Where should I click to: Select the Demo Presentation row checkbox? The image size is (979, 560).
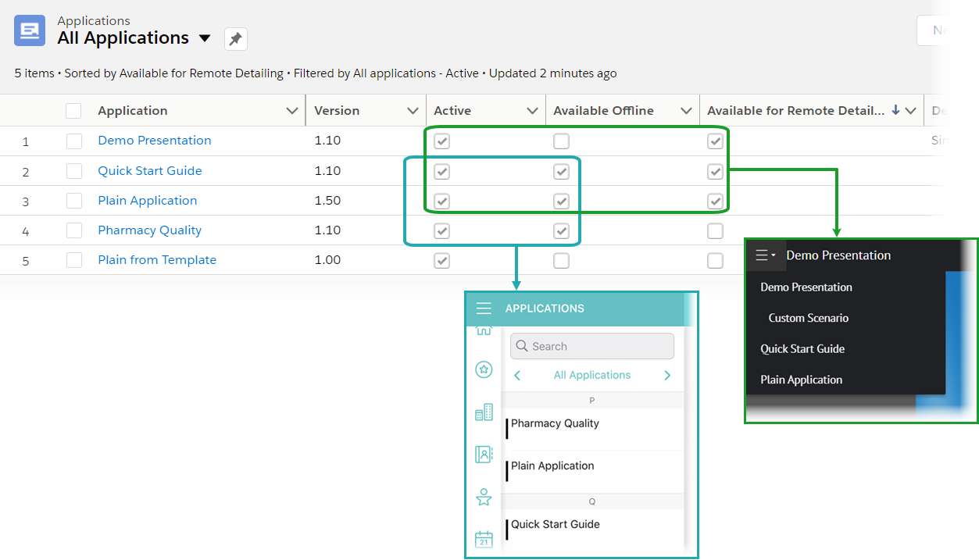pyautogui.click(x=74, y=141)
